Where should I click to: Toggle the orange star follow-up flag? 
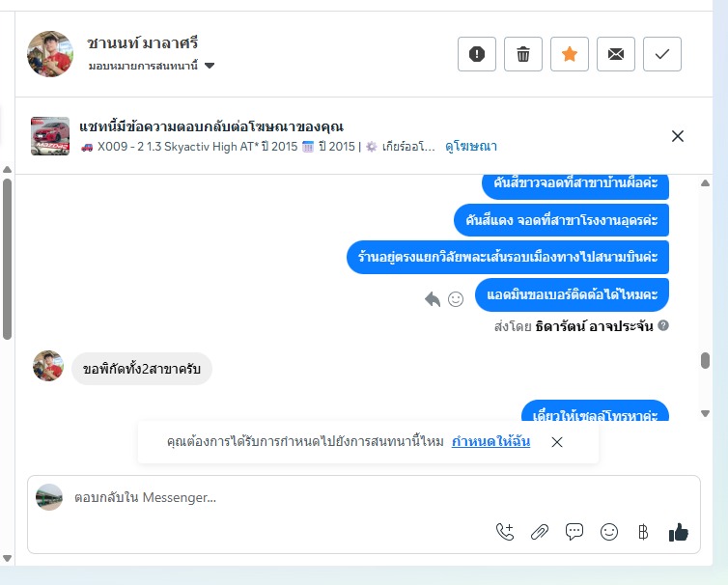(x=570, y=54)
